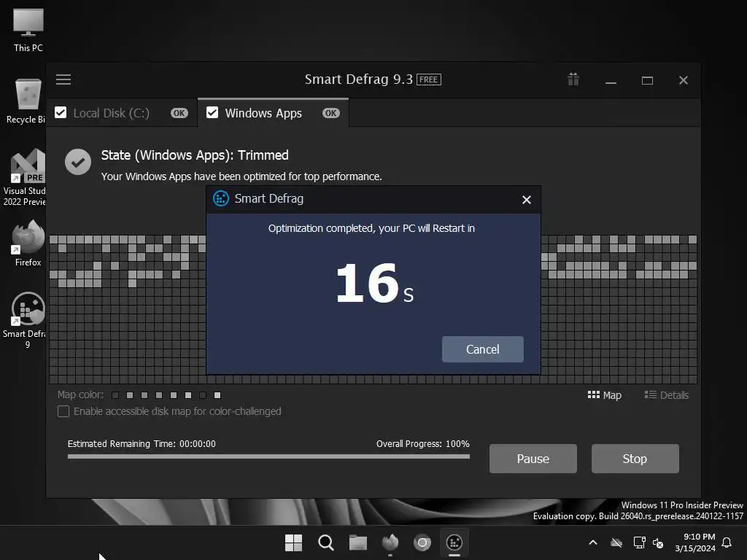This screenshot has height=560, width=747.
Task: Click the State (Windows Apps): Trimmed text
Action: tap(195, 155)
